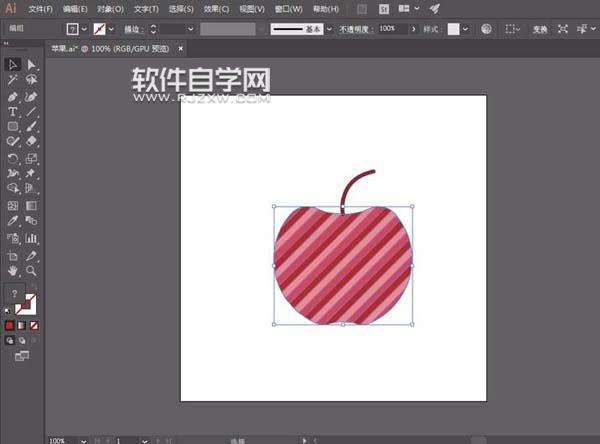The width and height of the screenshot is (600, 444).
Task: Select the Rotate tool
Action: click(13, 158)
